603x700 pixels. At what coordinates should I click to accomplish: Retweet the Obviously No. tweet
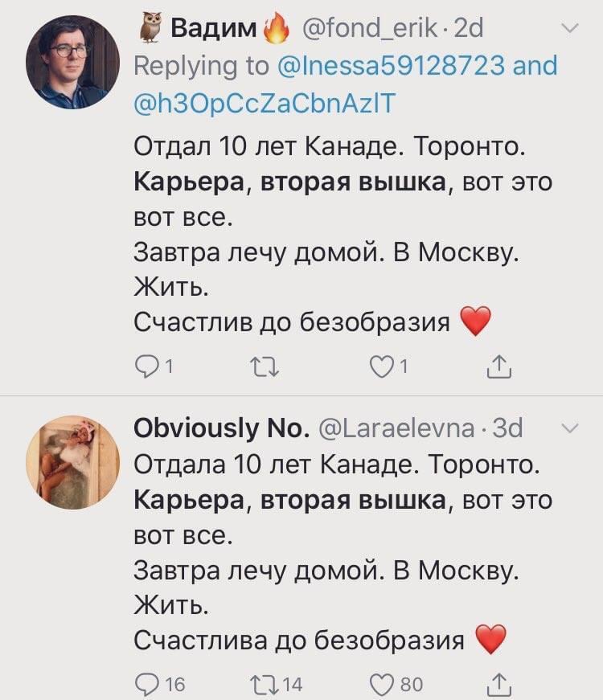pos(261,684)
